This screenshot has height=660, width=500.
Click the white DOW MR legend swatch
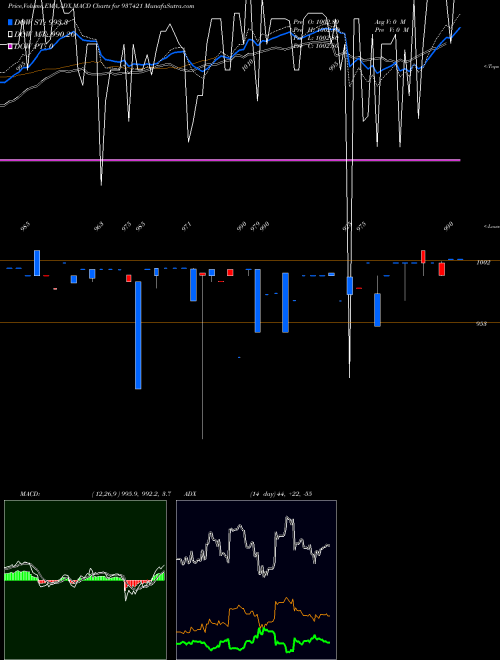pyautogui.click(x=11, y=34)
